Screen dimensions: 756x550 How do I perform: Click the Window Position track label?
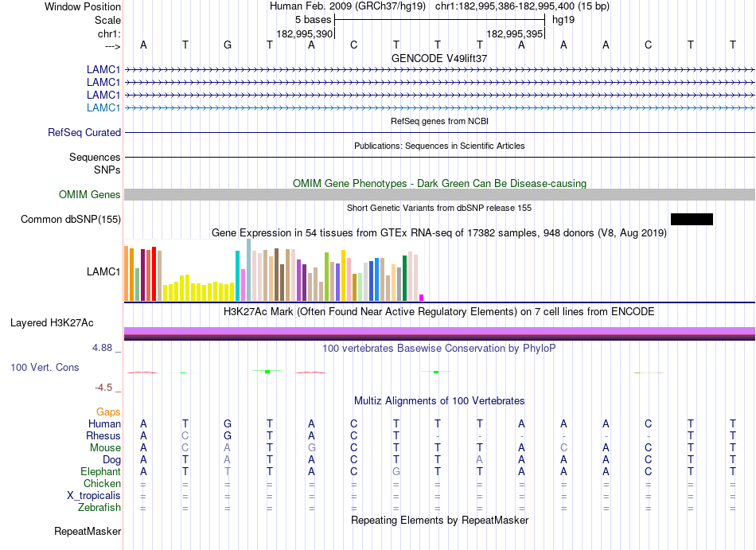coord(83,6)
